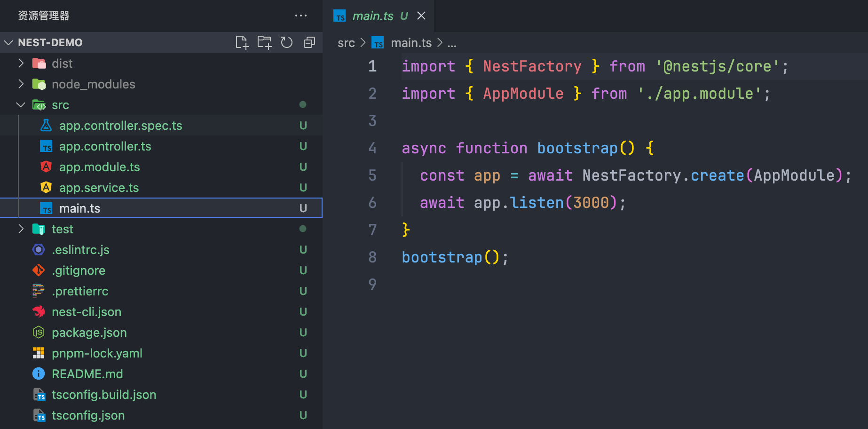Open the explorer more actions ellipsis menu

[x=301, y=16]
